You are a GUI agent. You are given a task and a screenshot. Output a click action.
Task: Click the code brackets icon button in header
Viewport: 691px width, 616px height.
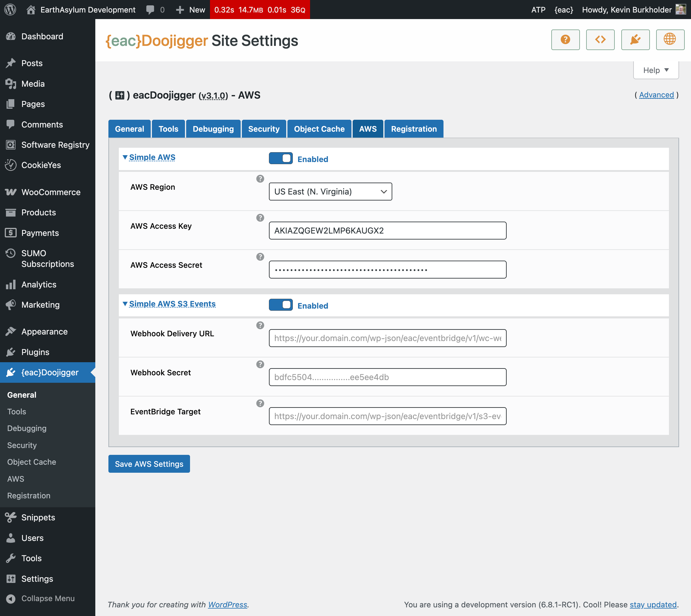(x=600, y=40)
